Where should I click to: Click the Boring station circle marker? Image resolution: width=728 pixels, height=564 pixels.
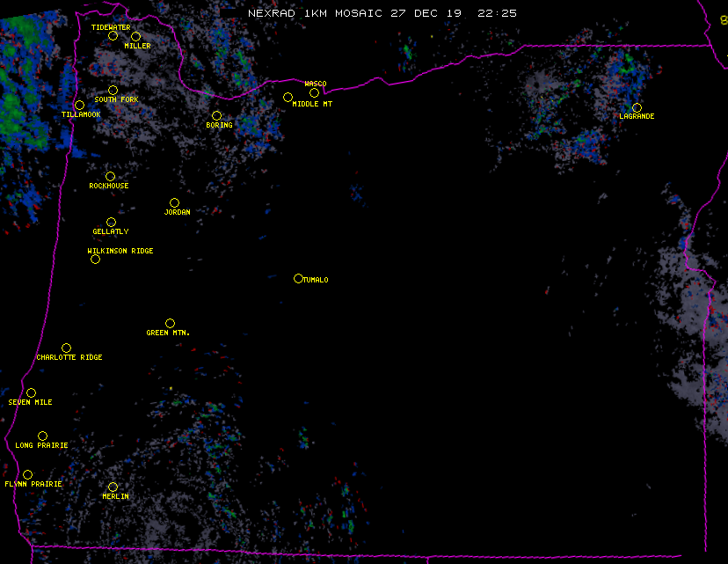point(216,115)
